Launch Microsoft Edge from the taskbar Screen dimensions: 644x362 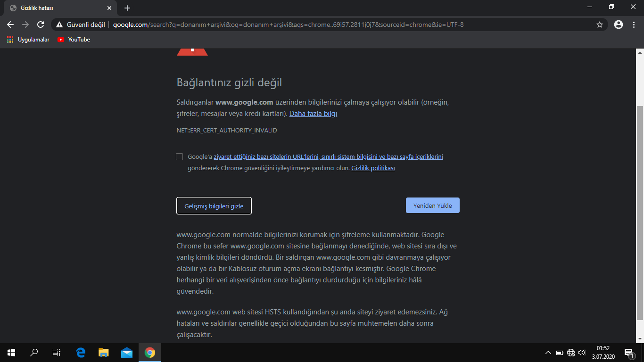click(81, 352)
